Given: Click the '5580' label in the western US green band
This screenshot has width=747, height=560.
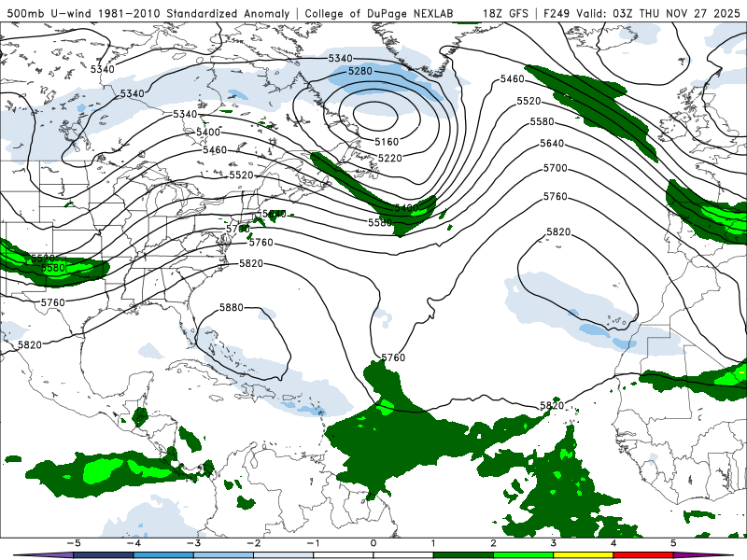Looking at the screenshot, I should pyautogui.click(x=53, y=268).
